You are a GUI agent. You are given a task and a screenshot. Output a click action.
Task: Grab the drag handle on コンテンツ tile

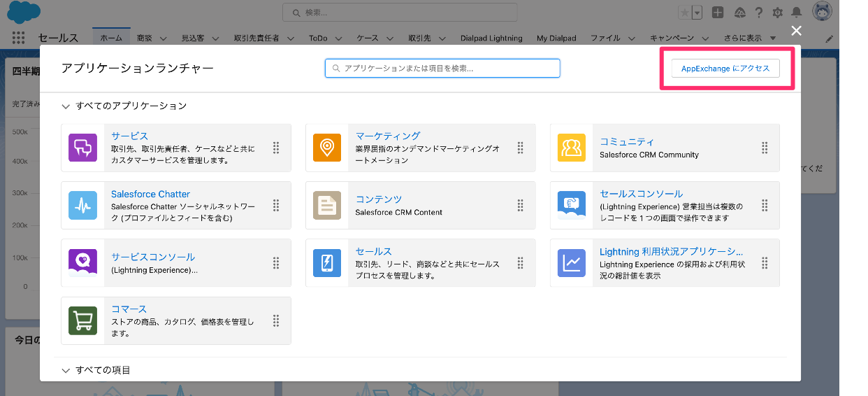point(520,205)
